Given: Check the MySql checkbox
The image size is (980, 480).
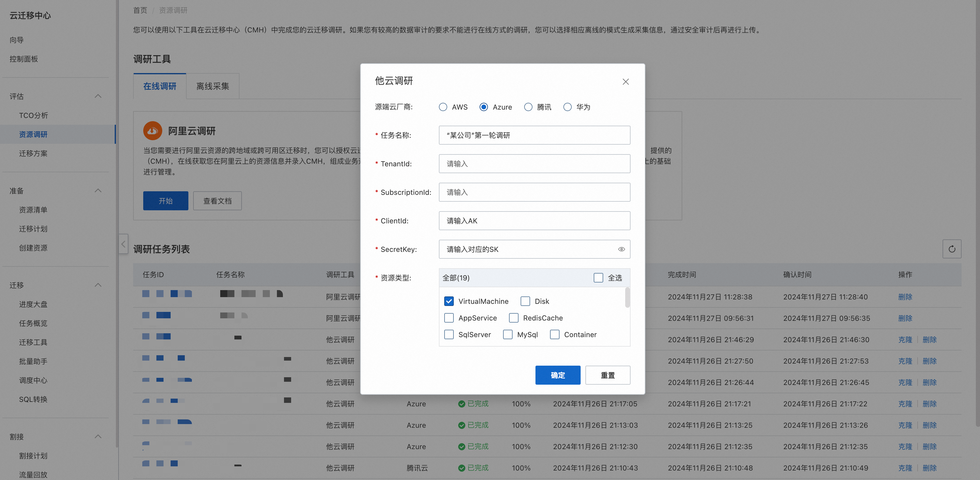Looking at the screenshot, I should point(508,335).
